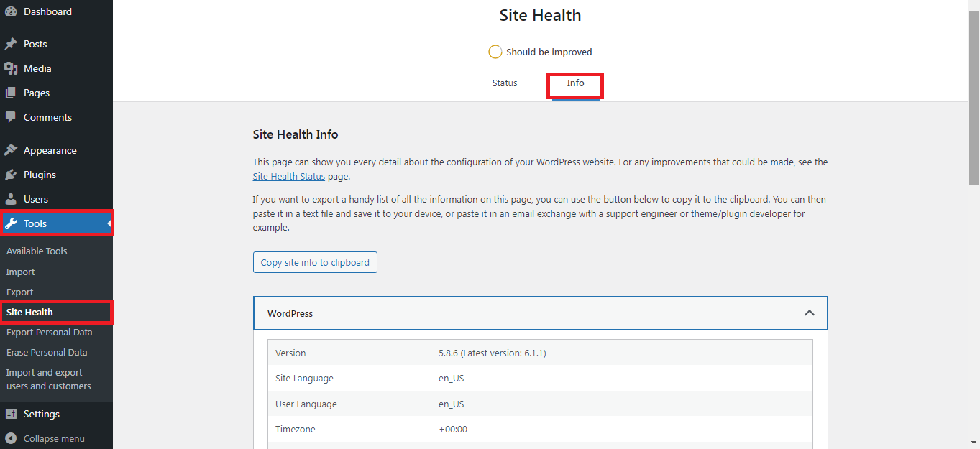The height and width of the screenshot is (449, 980).
Task: Click the page vertical scrollbar thumb
Action: point(974,97)
